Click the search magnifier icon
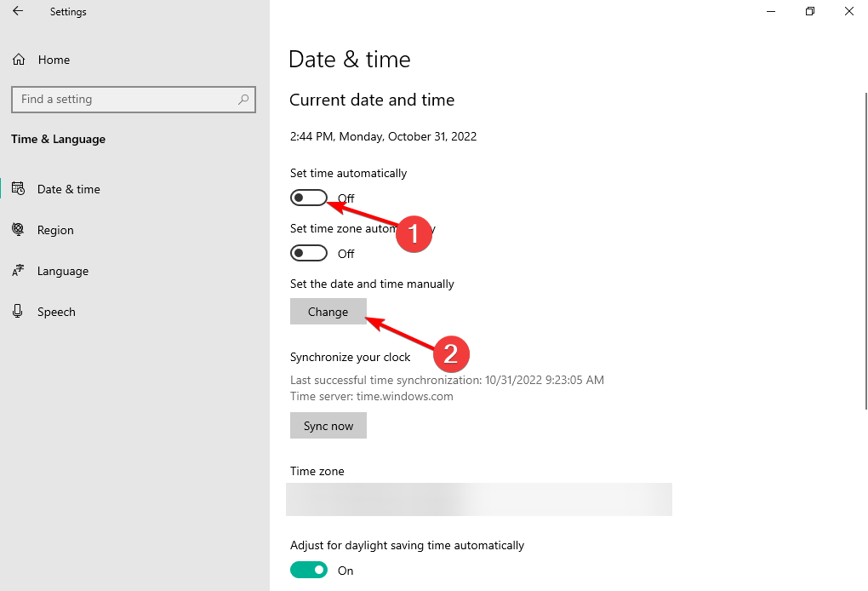The width and height of the screenshot is (868, 591). pyautogui.click(x=244, y=100)
